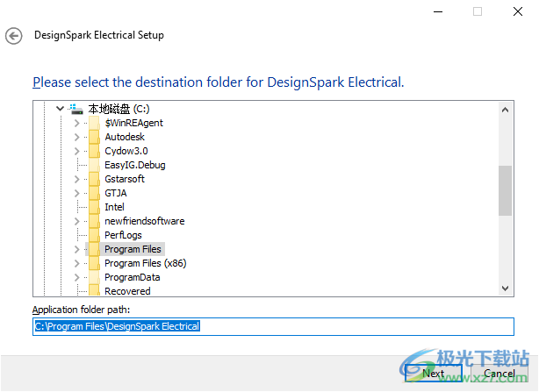The width and height of the screenshot is (539, 392).
Task: Click the Application folder path field
Action: (274, 326)
